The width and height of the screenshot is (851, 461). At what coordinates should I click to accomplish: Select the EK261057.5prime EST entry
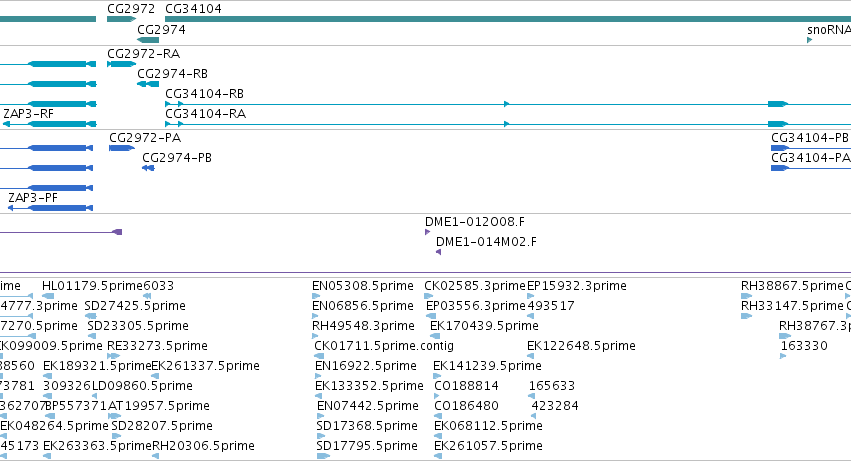coord(488,446)
